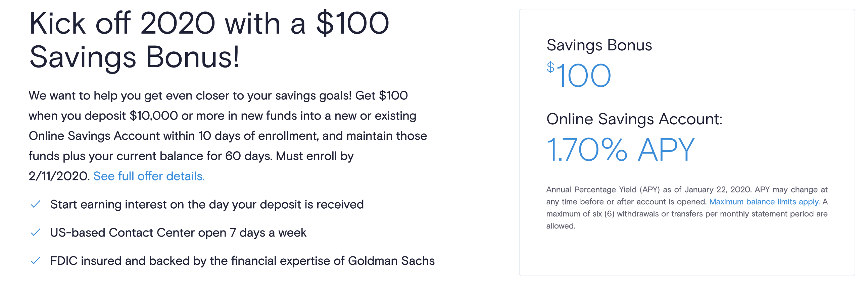Click the We want to help paragraph

pos(228,136)
